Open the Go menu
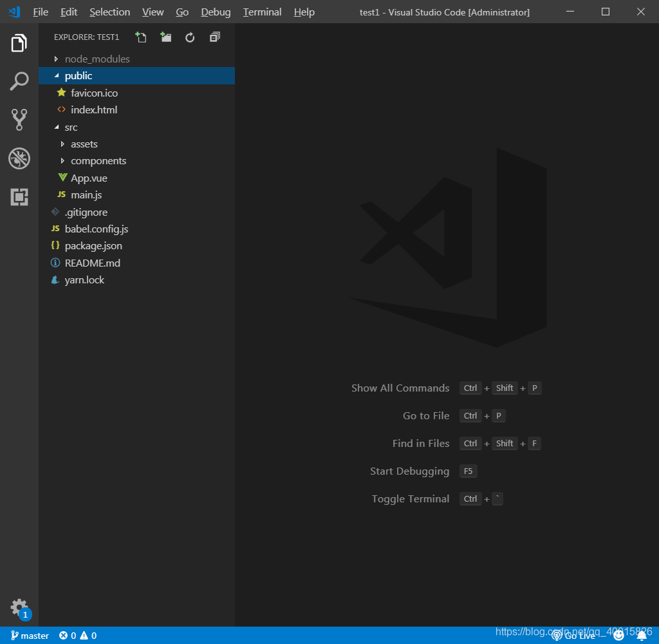The height and width of the screenshot is (644, 659). (182, 12)
